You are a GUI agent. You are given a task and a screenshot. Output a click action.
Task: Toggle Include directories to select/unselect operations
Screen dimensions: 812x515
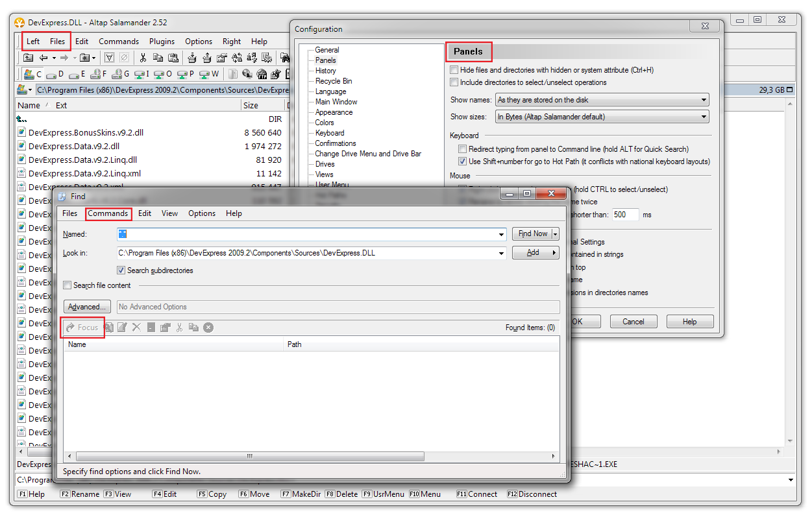pos(454,82)
